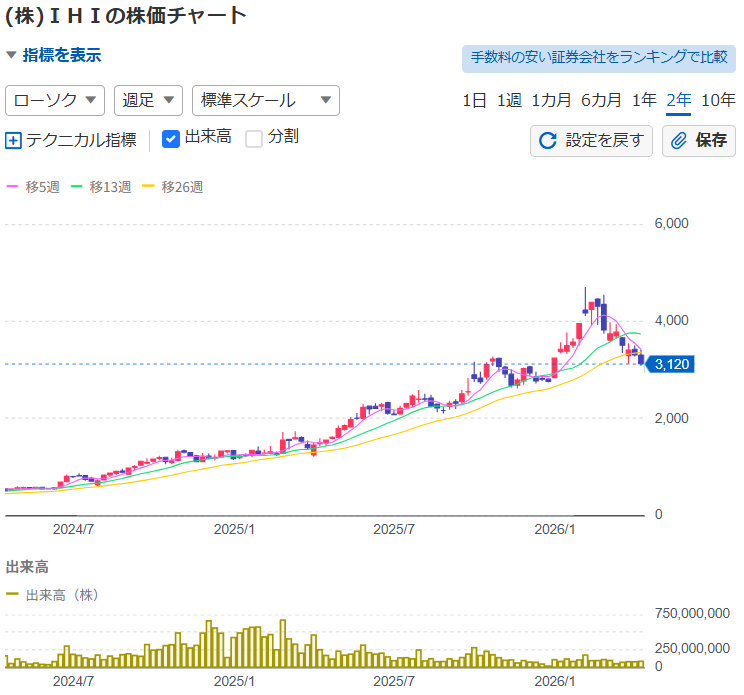Click the triangle icon beside 指標を表示
The height and width of the screenshot is (695, 744).
pos(11,56)
